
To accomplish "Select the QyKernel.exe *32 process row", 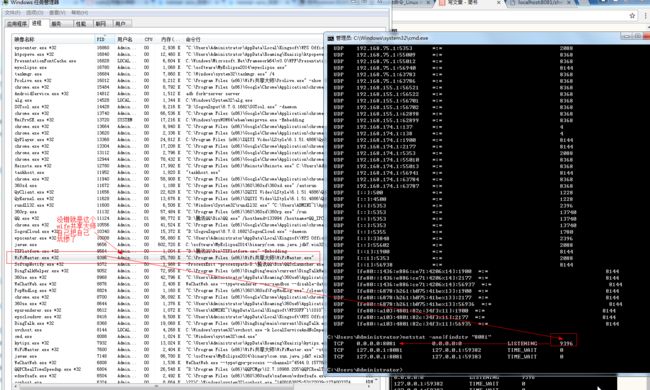I will pyautogui.click(x=167, y=199).
